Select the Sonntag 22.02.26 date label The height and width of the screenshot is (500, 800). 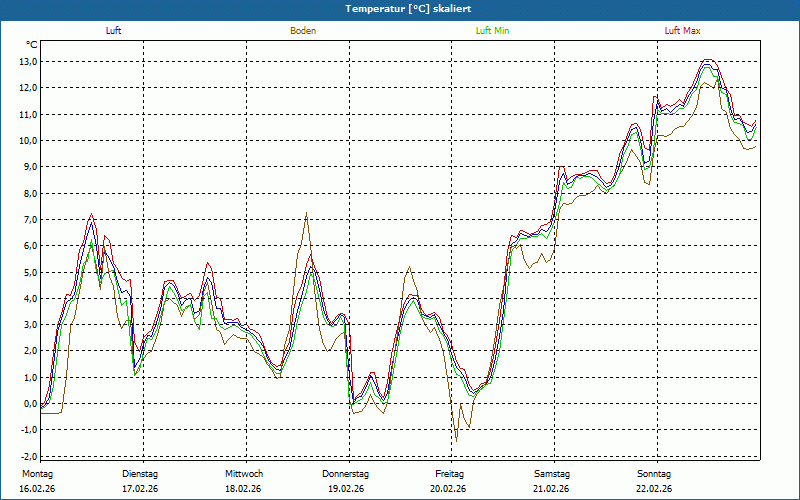tap(655, 481)
